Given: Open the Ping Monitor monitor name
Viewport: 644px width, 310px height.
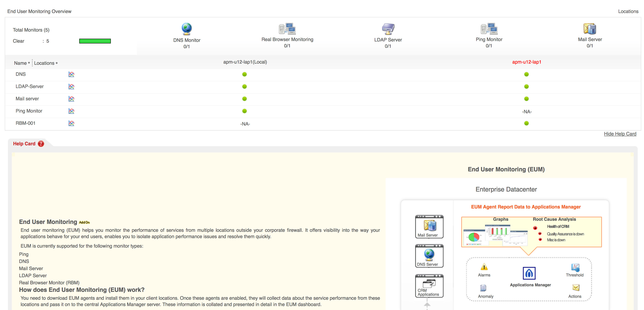Looking at the screenshot, I should pos(29,111).
